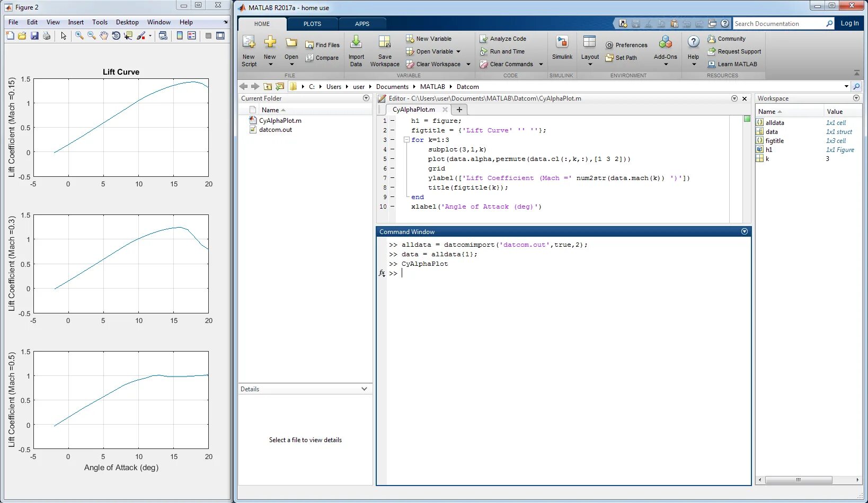Screen dimensions: 868x503
Task: Select the Brush data tool
Action: click(141, 35)
